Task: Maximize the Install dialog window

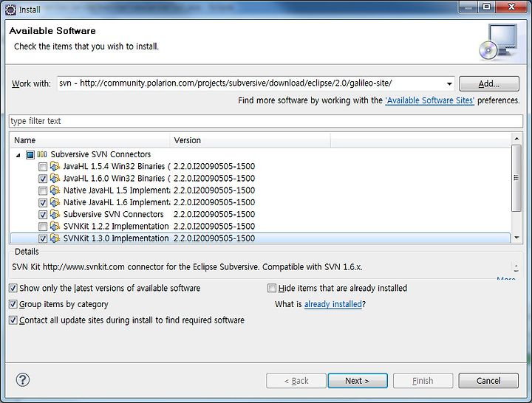Action: click(x=487, y=7)
